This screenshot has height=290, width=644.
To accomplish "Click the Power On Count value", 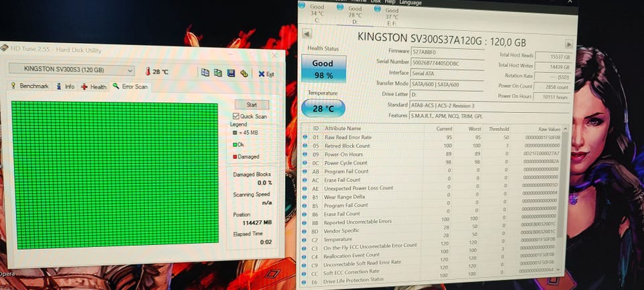I will point(552,87).
